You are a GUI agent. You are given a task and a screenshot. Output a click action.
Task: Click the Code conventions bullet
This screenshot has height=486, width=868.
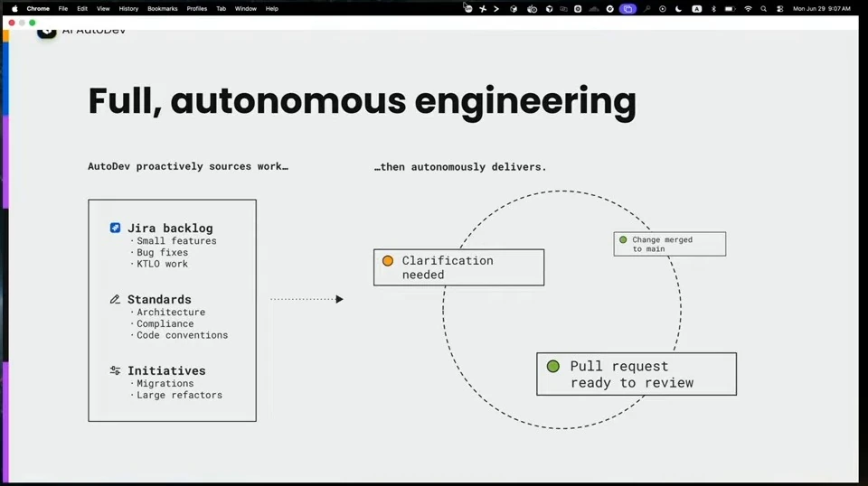[x=182, y=335]
